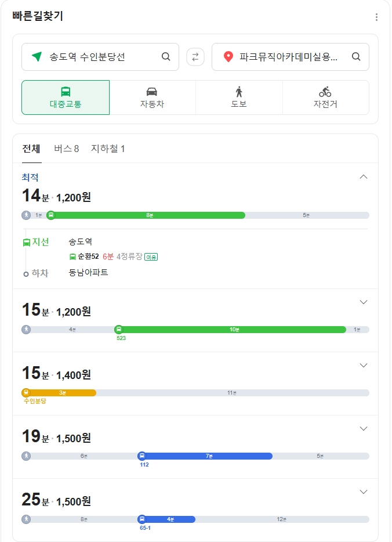Click search magnifier in origin field
Screen dimensions: 392x542
tap(166, 57)
